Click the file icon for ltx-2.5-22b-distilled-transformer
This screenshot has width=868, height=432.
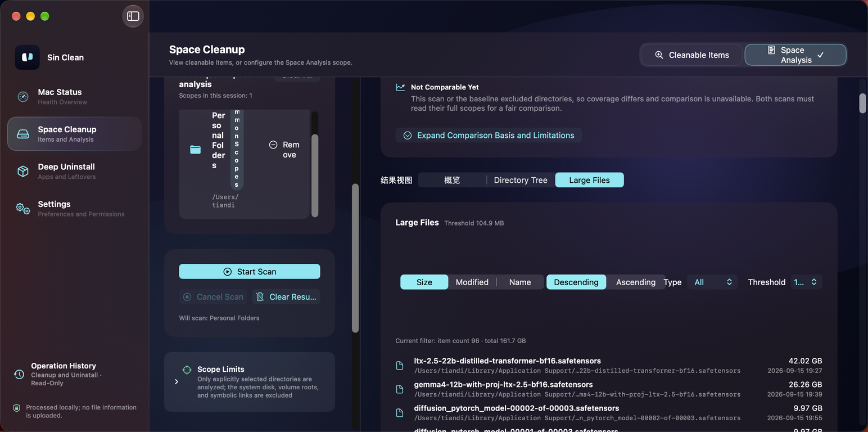pos(400,366)
